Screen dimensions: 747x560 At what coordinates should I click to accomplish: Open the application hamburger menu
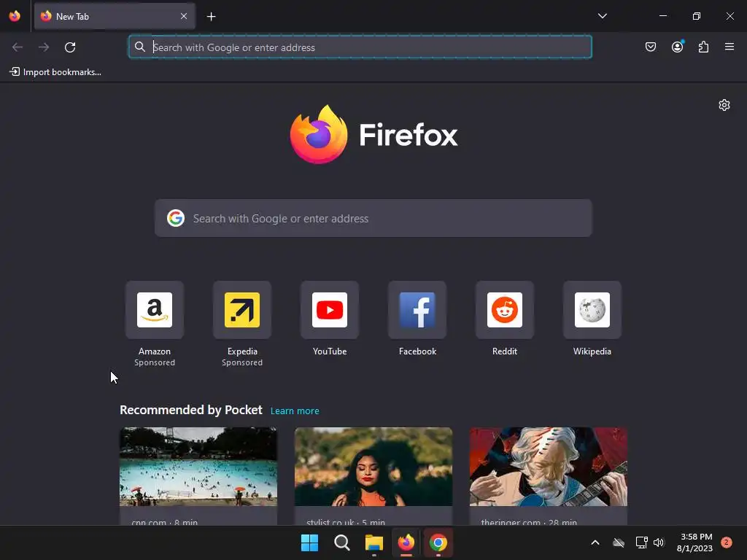point(729,47)
